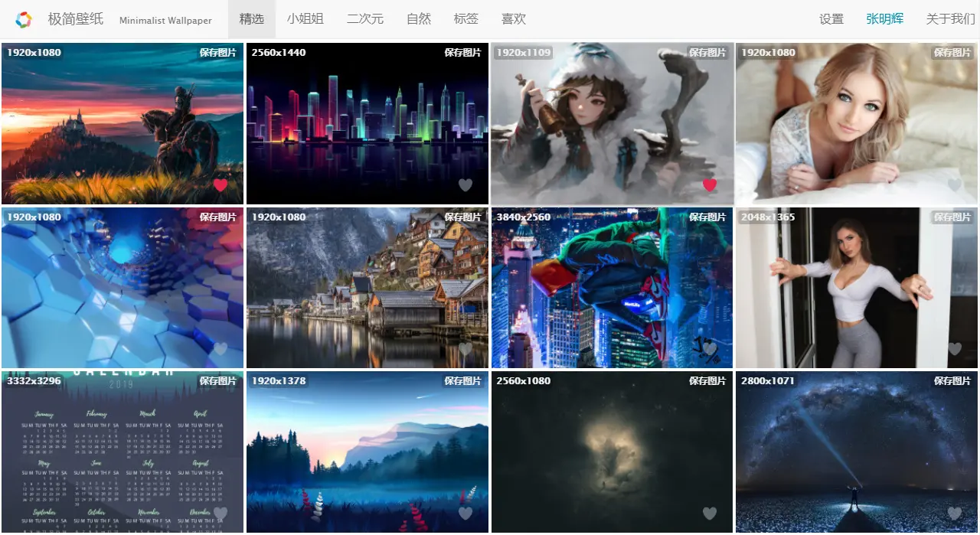The width and height of the screenshot is (980, 535).
Task: Open the 2019 calendar thumbnail
Action: [122, 452]
